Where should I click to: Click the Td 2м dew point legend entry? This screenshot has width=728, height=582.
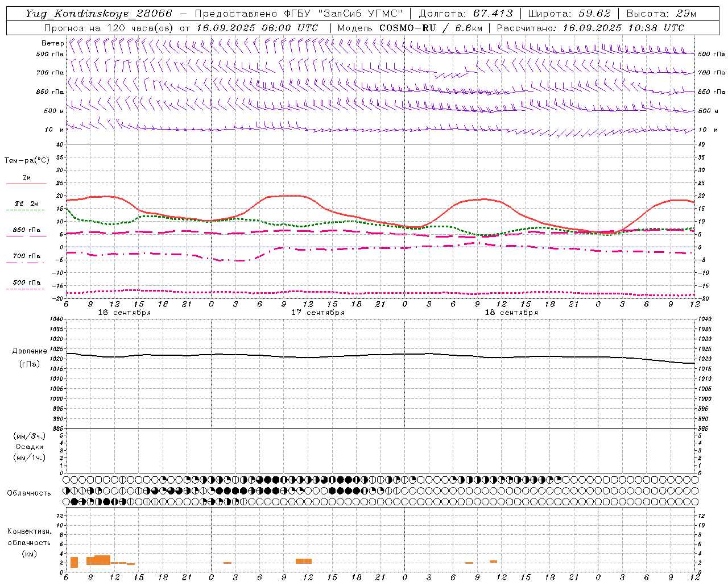point(27,203)
